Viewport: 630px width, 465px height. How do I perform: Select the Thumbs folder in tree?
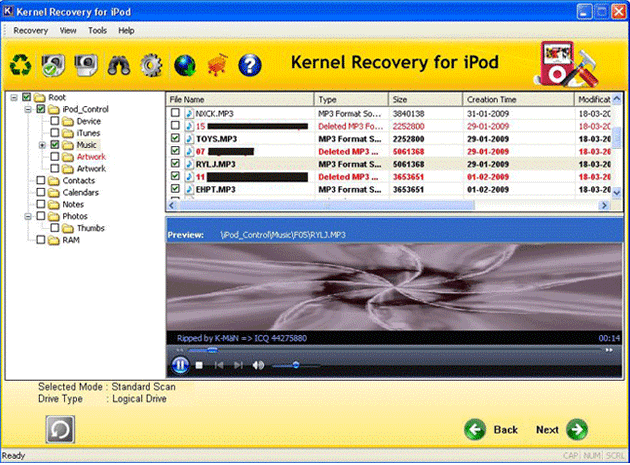(91, 228)
